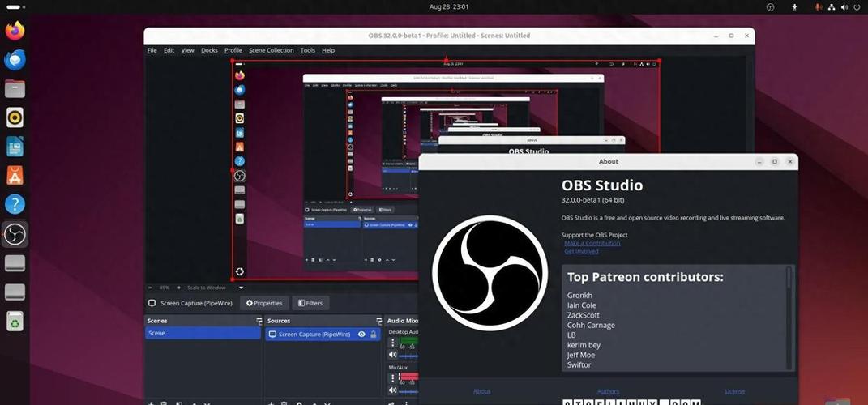868x405 pixels.
Task: Click the OBS tray icon in the top bar
Action: click(770, 7)
